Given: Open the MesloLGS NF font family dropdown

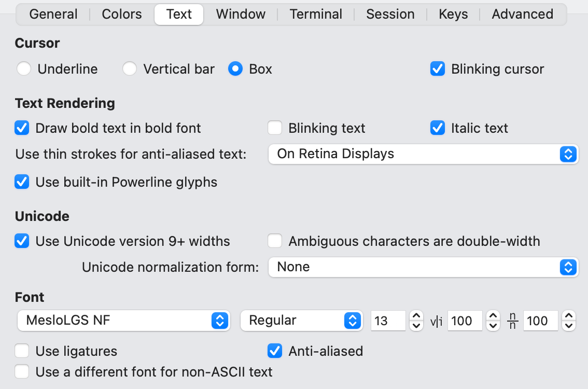Looking at the screenshot, I should point(123,321).
